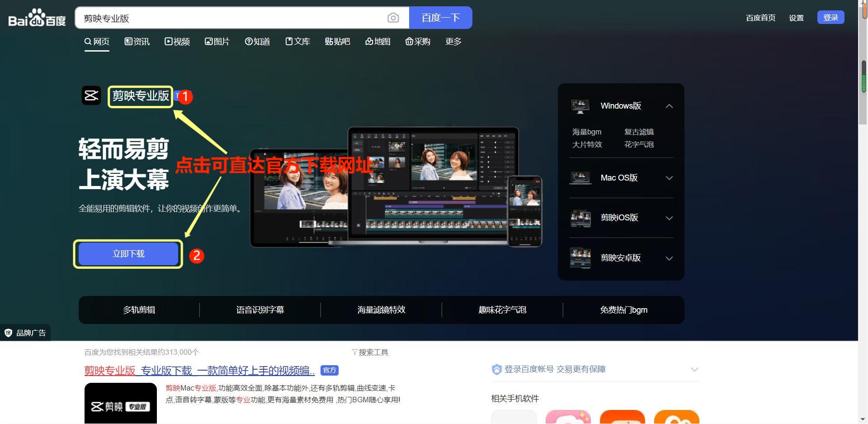Click the 剪映安卓版 app icon
The height and width of the screenshot is (424, 868).
[x=580, y=258]
